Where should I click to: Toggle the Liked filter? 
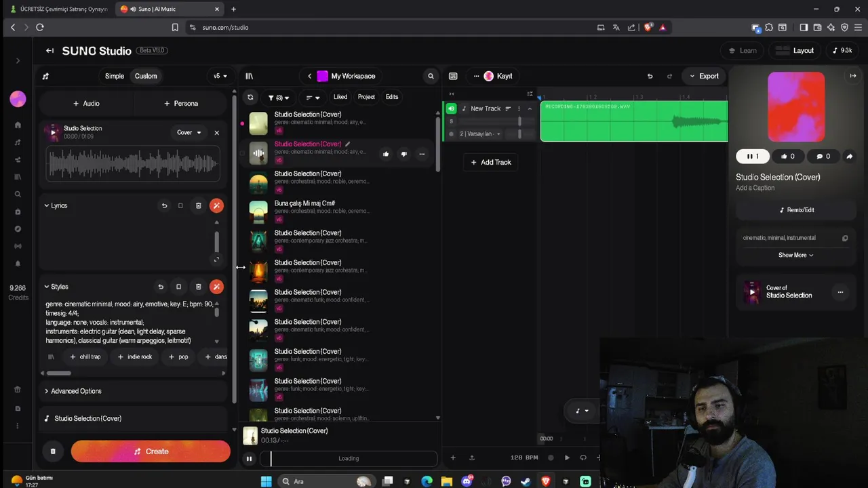[x=340, y=97]
